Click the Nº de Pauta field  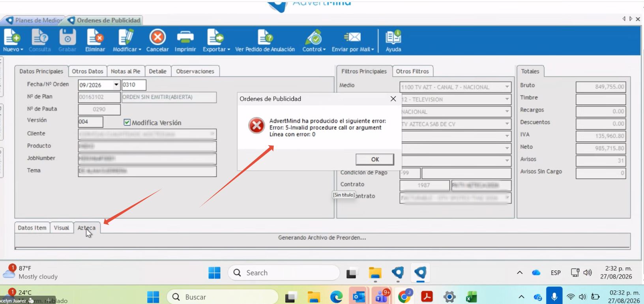click(x=99, y=109)
